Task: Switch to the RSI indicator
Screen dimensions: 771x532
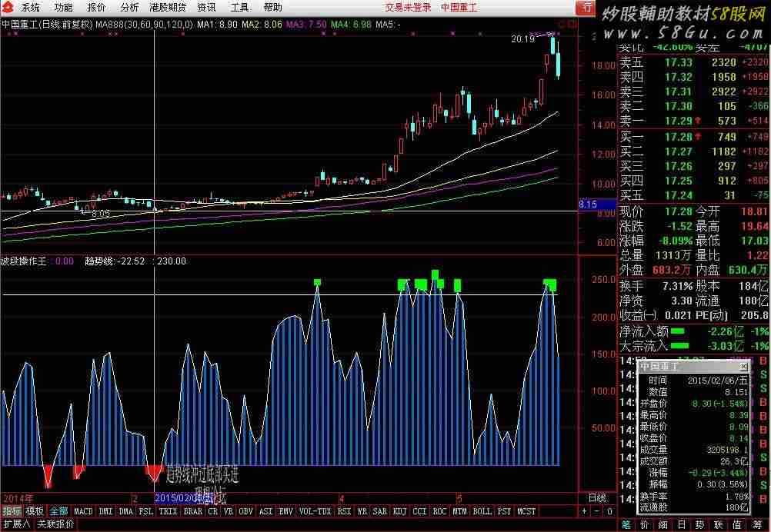Action: 344,511
